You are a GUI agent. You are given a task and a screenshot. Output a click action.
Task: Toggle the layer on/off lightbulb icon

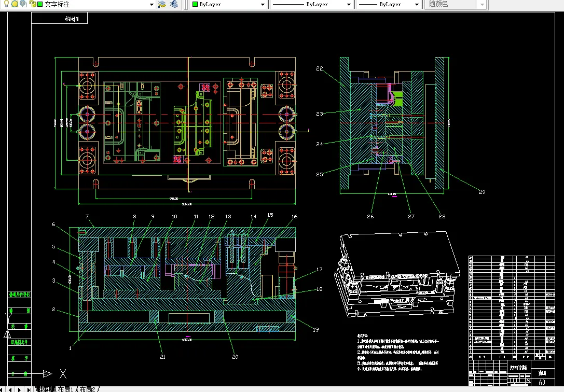point(6,4)
